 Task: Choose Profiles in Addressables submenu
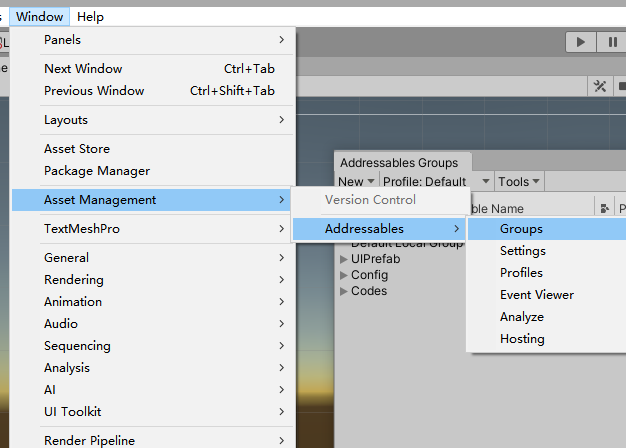547,273
